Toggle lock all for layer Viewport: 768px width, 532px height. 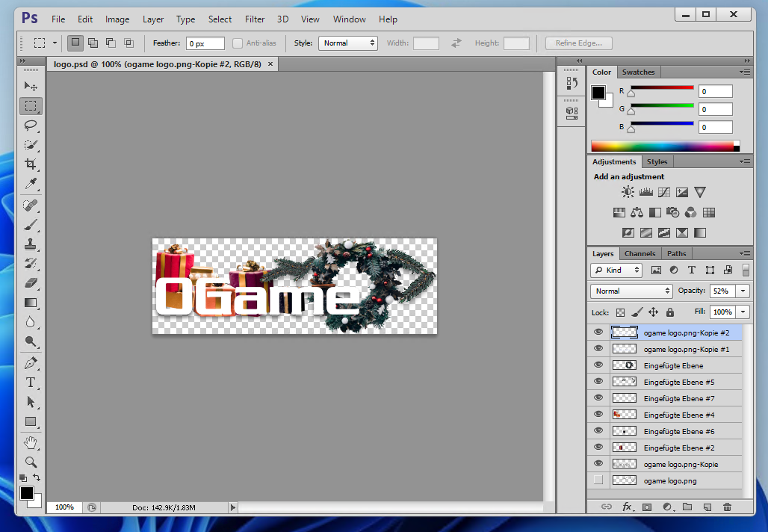click(x=670, y=312)
